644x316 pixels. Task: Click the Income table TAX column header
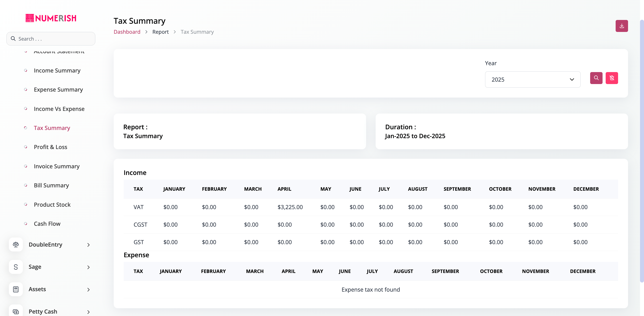(x=138, y=189)
